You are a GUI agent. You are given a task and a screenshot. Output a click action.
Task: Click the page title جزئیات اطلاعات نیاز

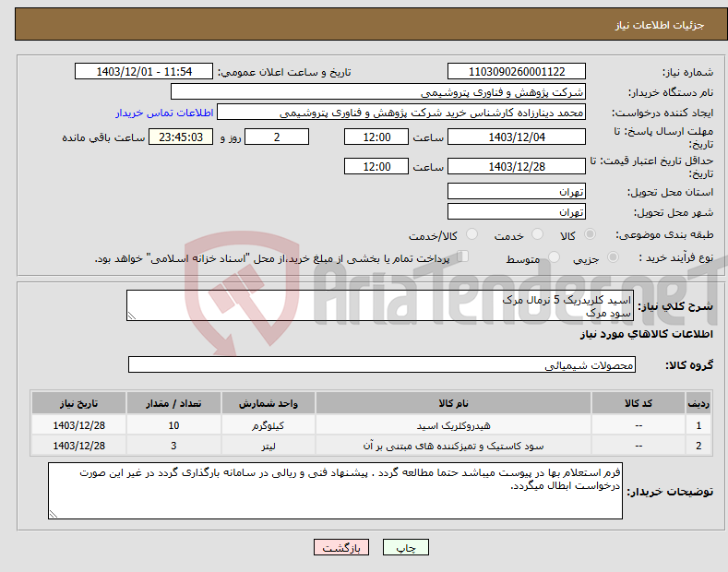660,25
